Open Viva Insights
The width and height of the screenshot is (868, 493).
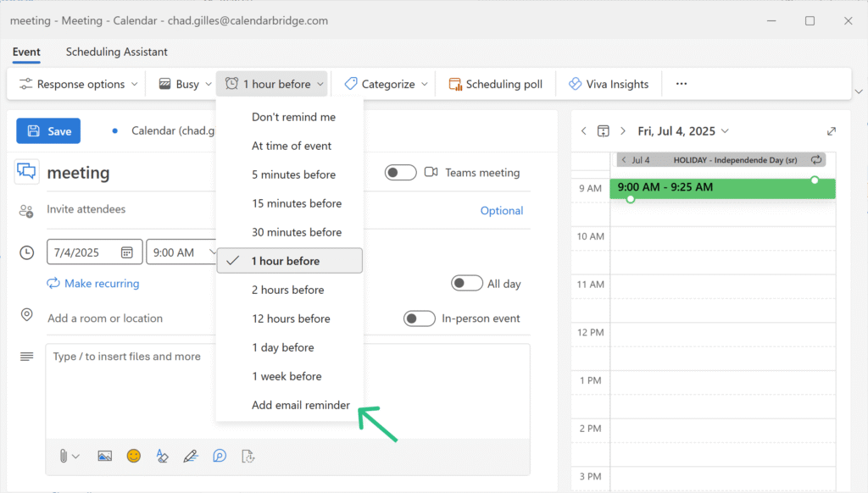point(609,84)
